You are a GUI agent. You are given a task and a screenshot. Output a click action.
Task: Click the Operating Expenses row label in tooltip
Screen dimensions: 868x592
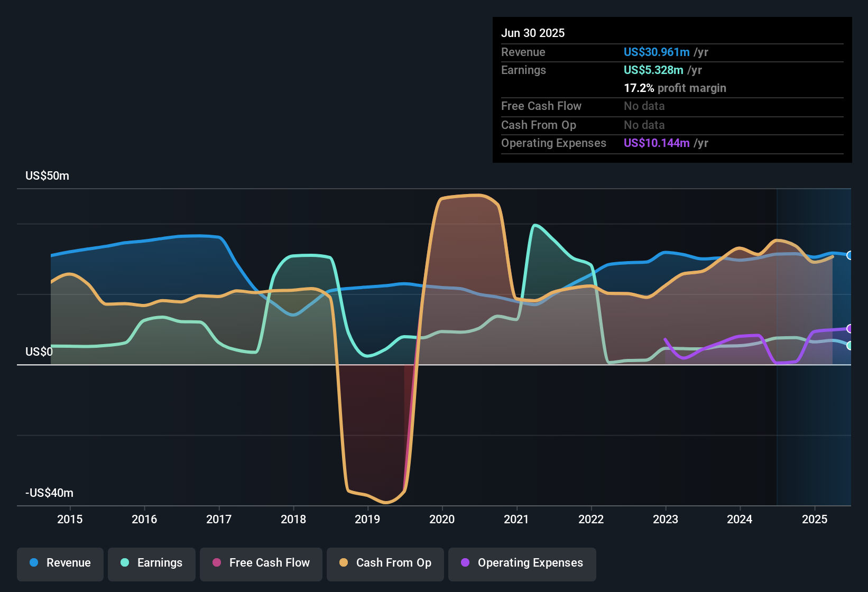click(553, 143)
